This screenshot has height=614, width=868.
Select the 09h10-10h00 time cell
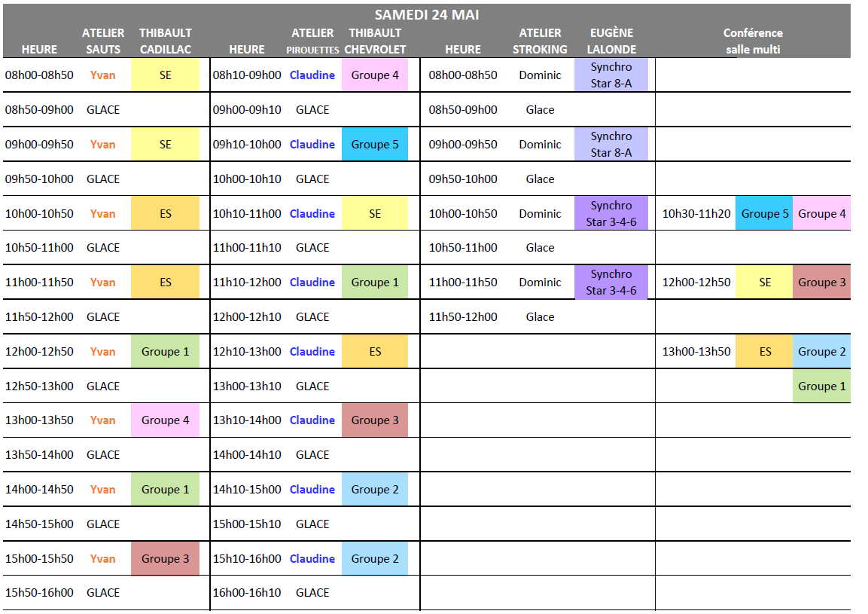tap(247, 145)
